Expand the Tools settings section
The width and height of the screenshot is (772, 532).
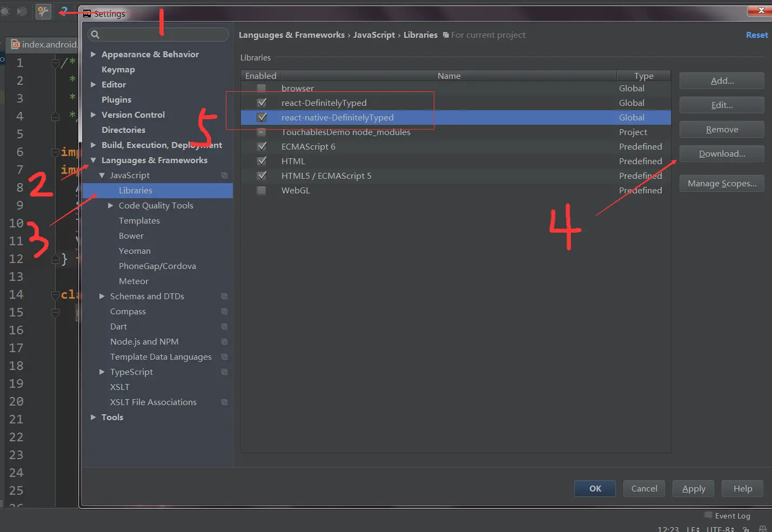pos(93,417)
